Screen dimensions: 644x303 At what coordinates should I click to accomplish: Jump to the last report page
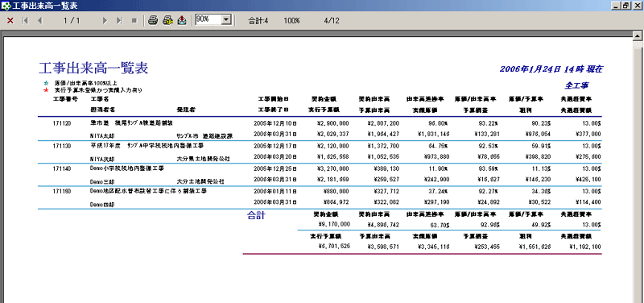tap(119, 21)
